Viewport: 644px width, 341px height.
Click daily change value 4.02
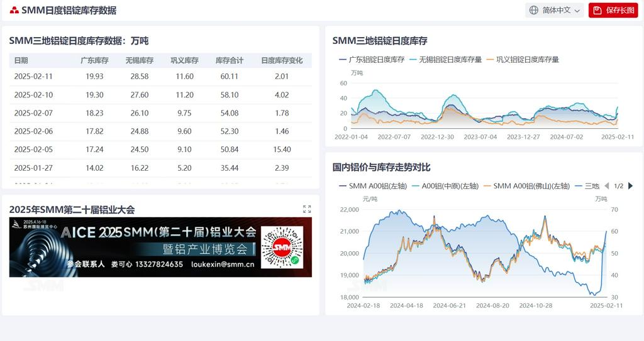click(x=282, y=95)
